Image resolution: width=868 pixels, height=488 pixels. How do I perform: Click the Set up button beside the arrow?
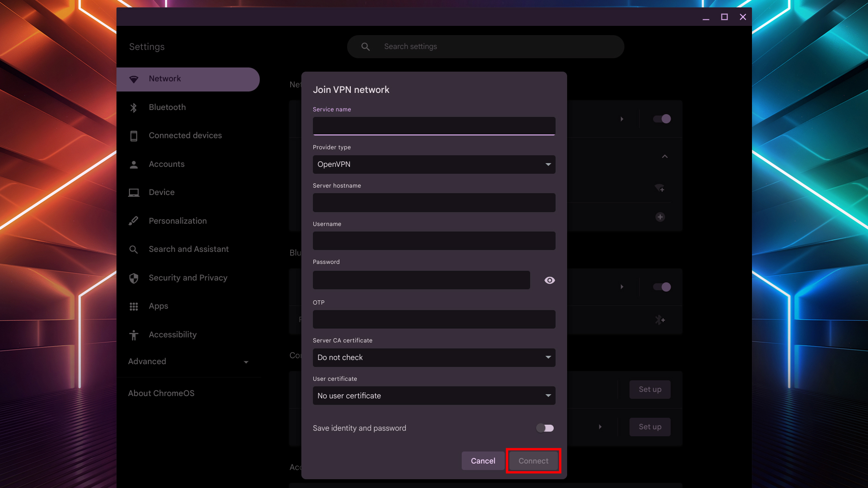[x=650, y=427]
